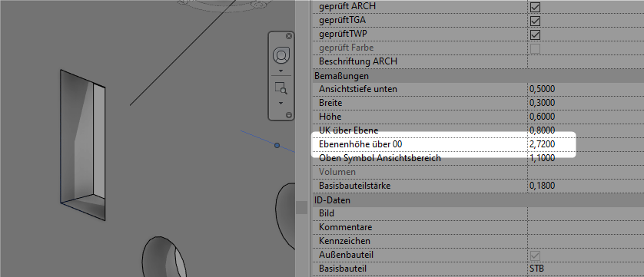This screenshot has width=644, height=277.
Task: Edit the Kennzeichen value field
Action: click(586, 241)
